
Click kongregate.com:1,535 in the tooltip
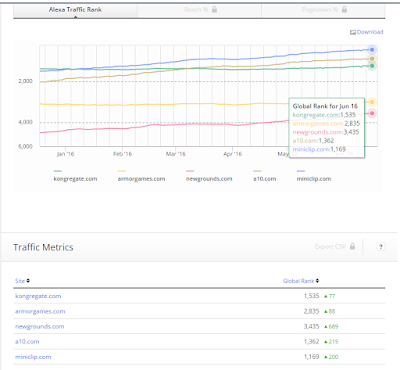[x=324, y=115]
